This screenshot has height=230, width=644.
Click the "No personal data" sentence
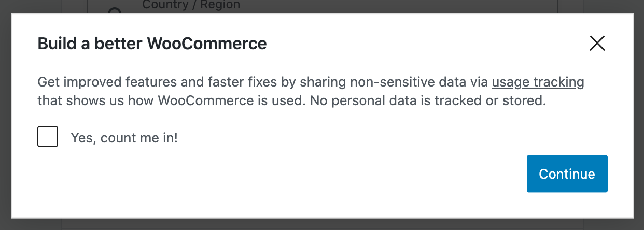[428, 100]
